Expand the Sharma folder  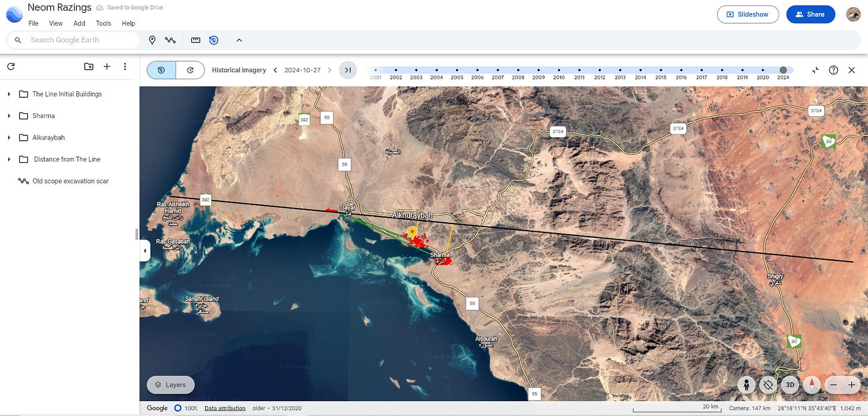[x=9, y=116]
